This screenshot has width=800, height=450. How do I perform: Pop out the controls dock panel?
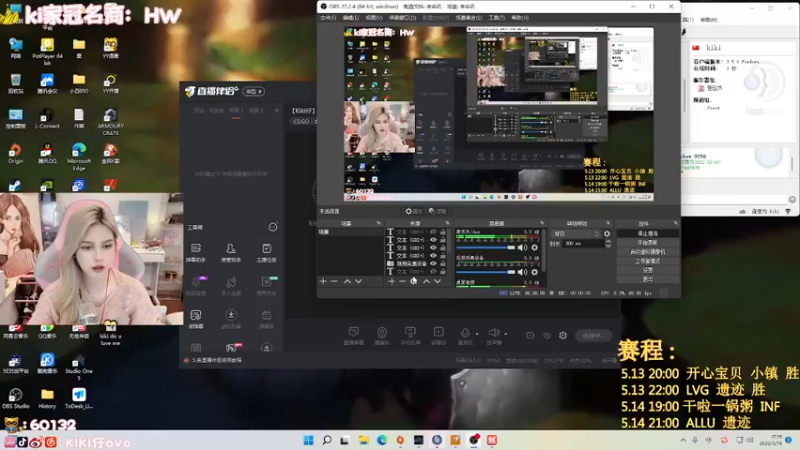(676, 223)
